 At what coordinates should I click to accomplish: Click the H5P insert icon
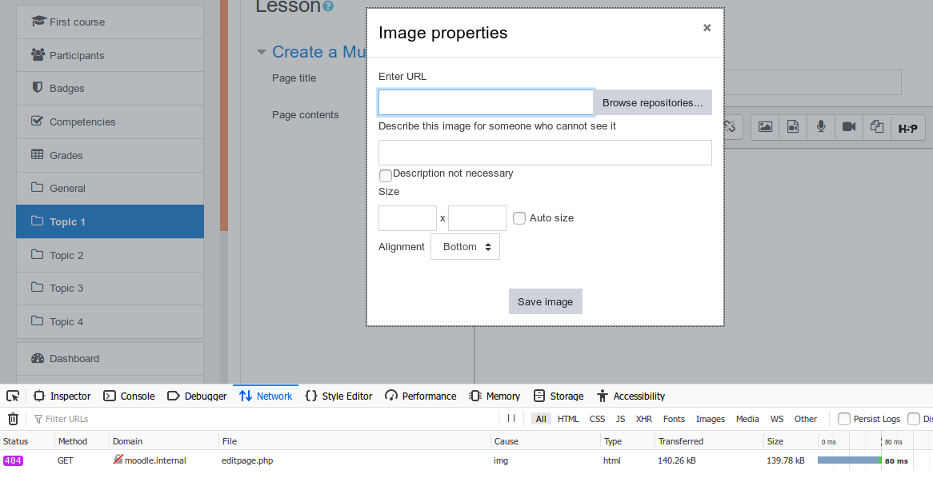[x=907, y=127]
